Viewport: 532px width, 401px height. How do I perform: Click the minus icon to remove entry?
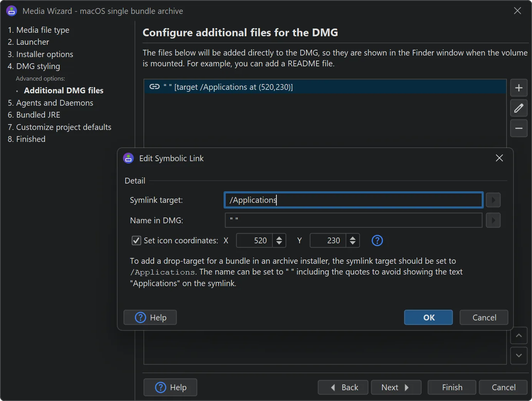[x=519, y=128]
